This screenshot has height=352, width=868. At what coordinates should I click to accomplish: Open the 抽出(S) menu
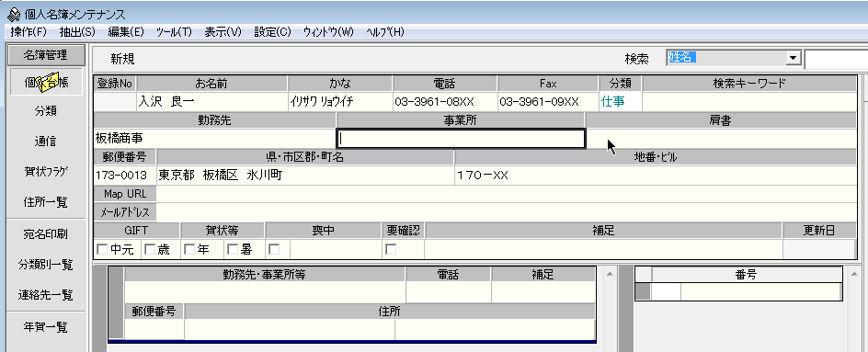(x=77, y=32)
